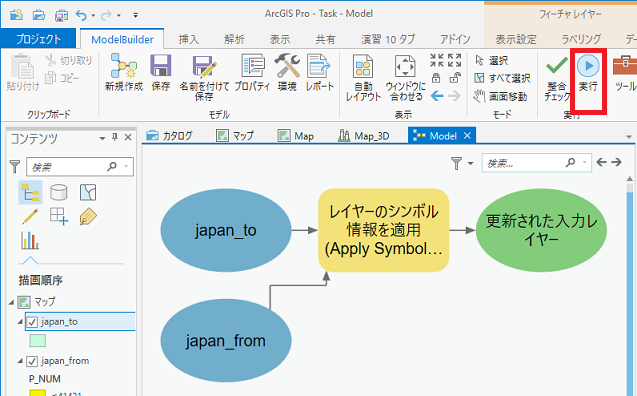Click the new project icon in quick access toolbar
The height and width of the screenshot is (396, 637).
pyautogui.click(x=16, y=15)
